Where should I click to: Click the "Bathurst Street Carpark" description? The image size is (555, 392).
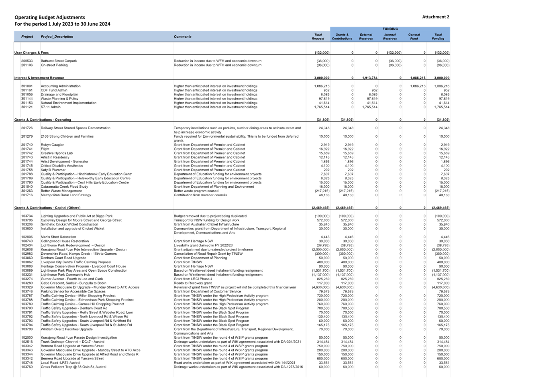59,61
